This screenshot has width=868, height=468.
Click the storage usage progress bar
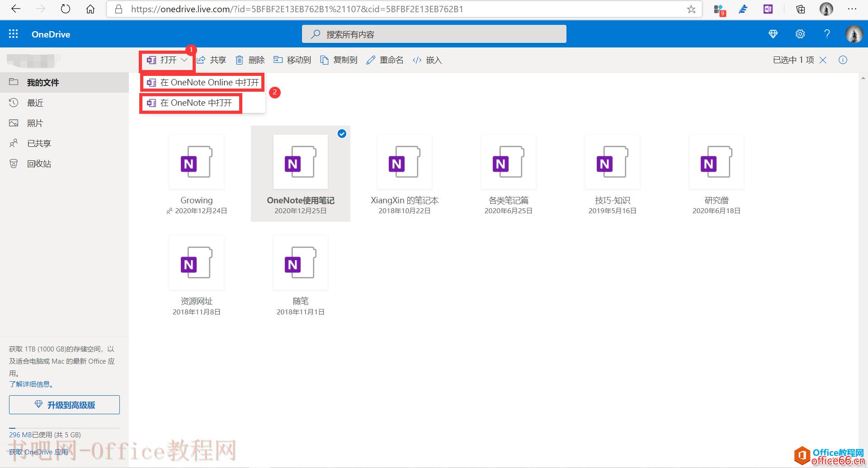tap(64, 428)
